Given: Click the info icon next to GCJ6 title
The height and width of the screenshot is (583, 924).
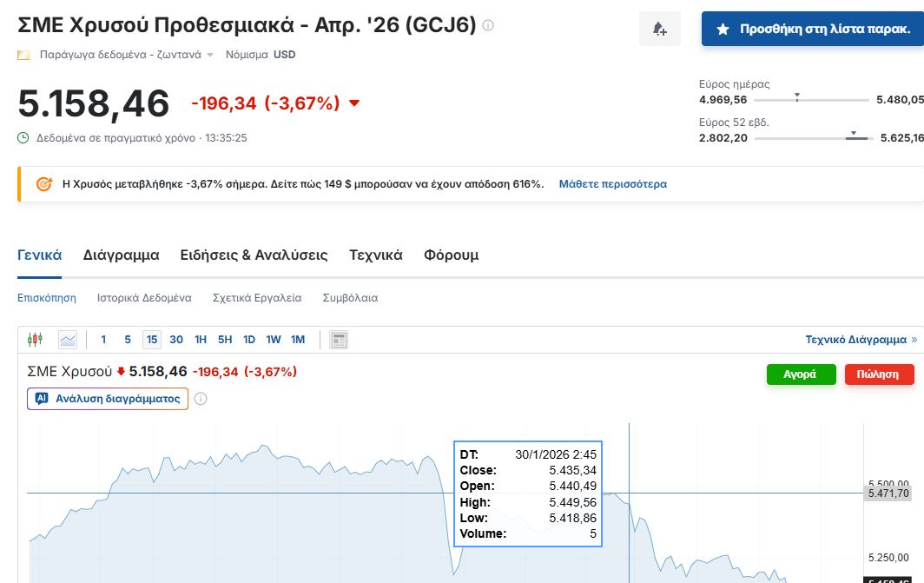Looking at the screenshot, I should 488,26.
